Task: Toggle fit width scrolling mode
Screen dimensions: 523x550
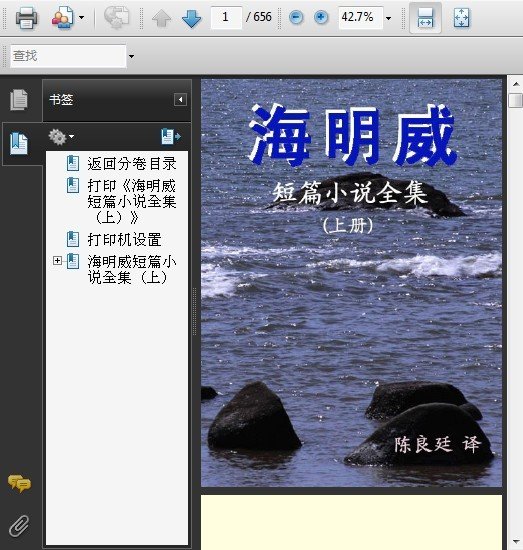Action: coord(425,18)
